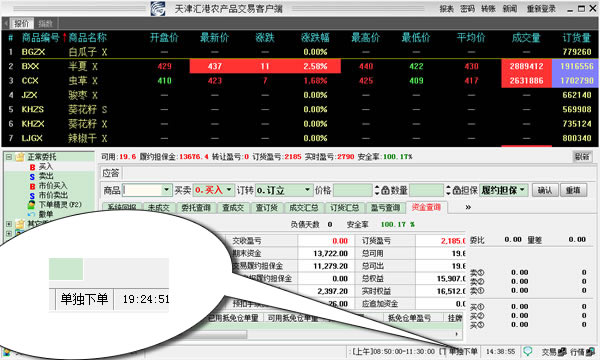Image resolution: width=600 pixels, height=360 pixels.
Task: Click the 正常委托 folder icon
Action: [20, 157]
